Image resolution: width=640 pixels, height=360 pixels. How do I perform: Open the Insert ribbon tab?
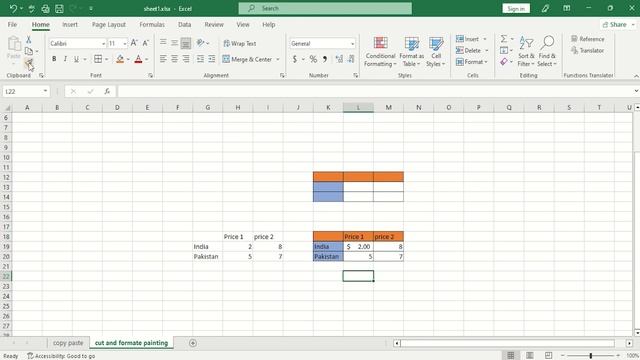[70, 24]
